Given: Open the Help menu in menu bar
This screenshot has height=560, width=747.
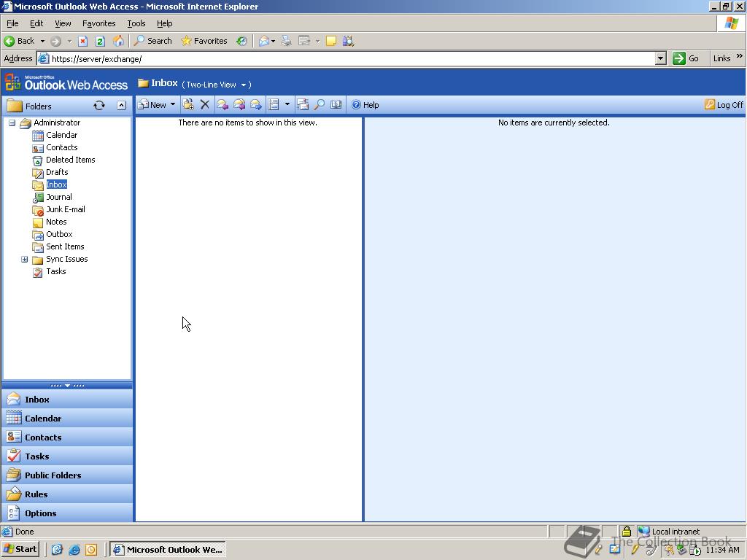Looking at the screenshot, I should [164, 23].
